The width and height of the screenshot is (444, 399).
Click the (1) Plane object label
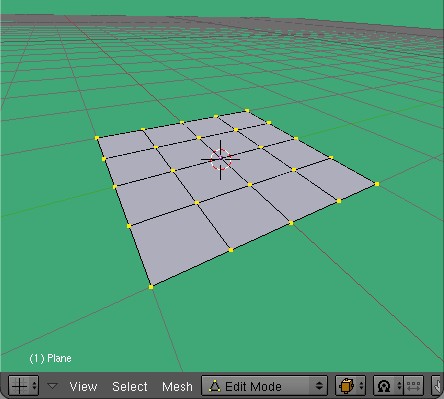50,358
